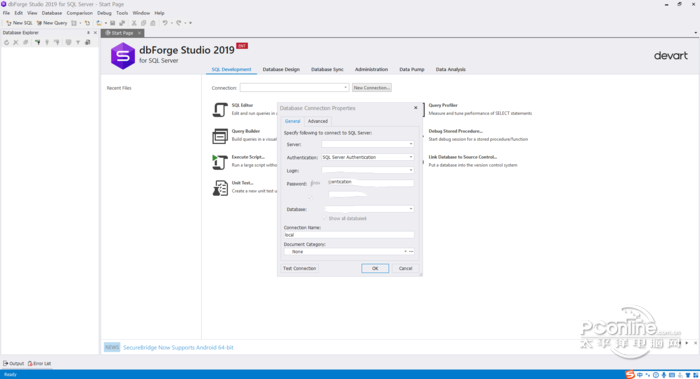The image size is (700, 379).
Task: Expand the Server dropdown
Action: coord(411,144)
